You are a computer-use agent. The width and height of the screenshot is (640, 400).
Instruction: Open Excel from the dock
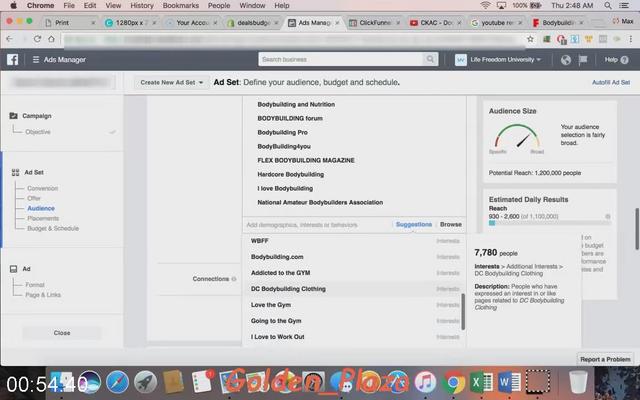tap(481, 383)
